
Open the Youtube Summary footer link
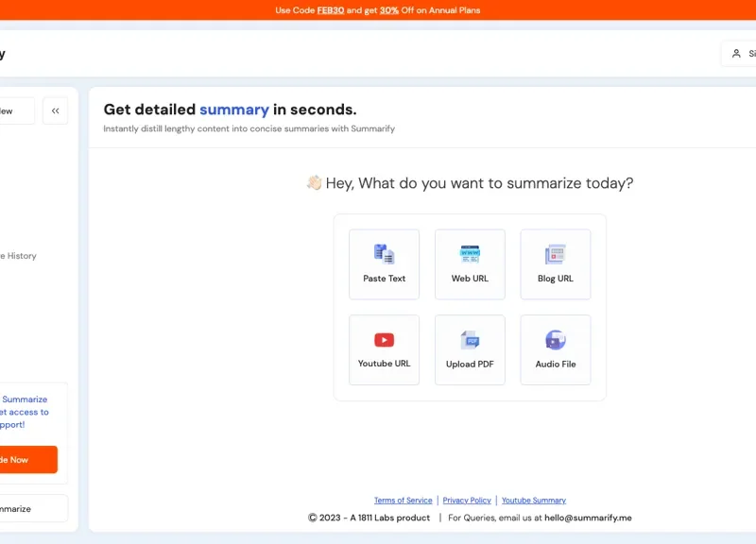[533, 500]
